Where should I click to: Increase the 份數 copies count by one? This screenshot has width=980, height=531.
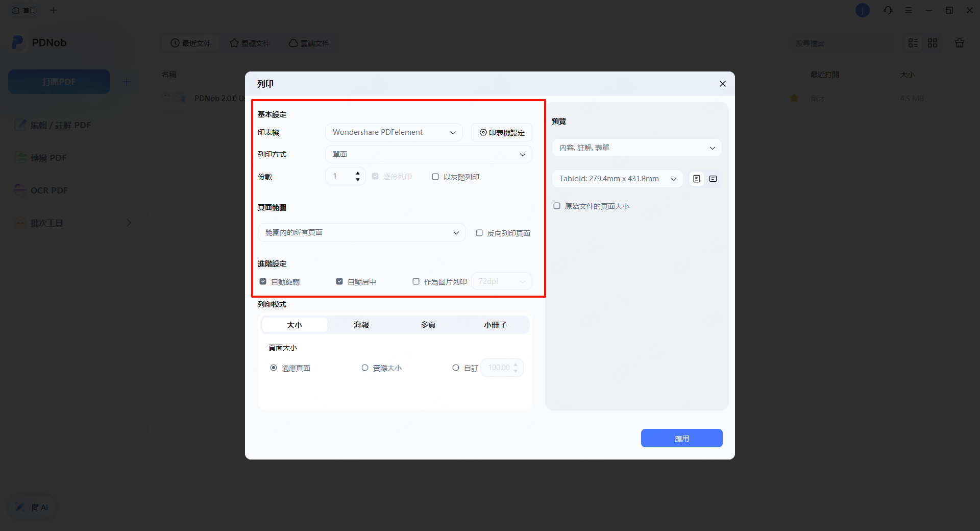[x=358, y=173]
